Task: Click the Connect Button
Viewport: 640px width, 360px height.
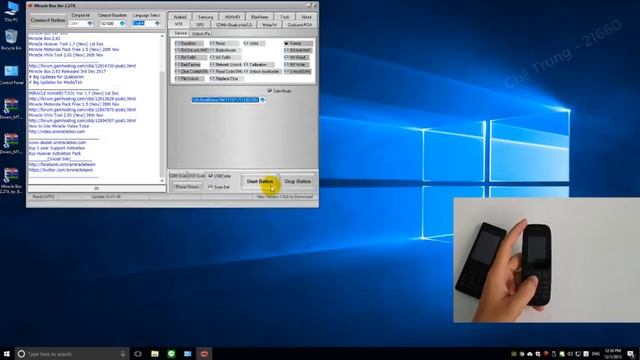Action: pyautogui.click(x=48, y=20)
